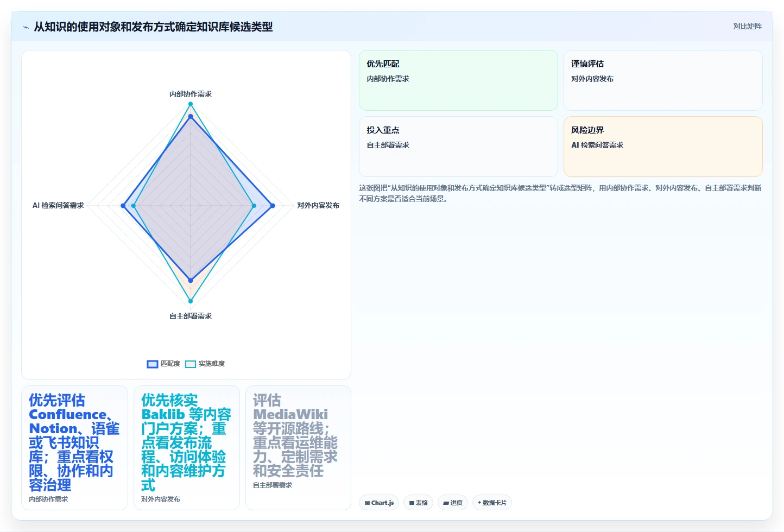Click the 匹配度 blue legend swatch
Screen dimensions: 784x532
point(153,364)
